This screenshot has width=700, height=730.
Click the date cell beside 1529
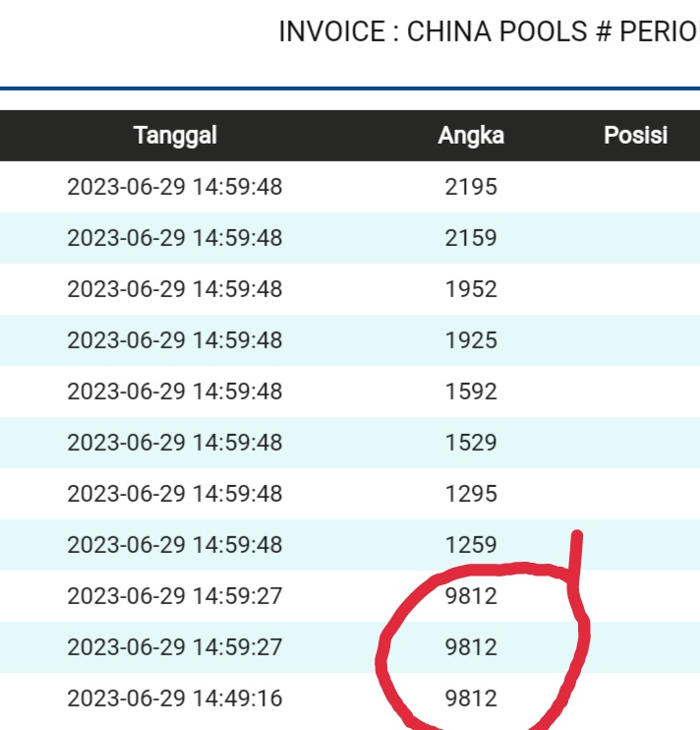tap(175, 443)
